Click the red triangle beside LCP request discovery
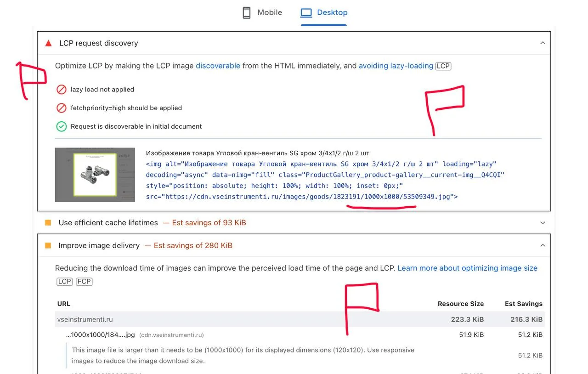Viewport: 588px width, 374px height. tap(48, 43)
